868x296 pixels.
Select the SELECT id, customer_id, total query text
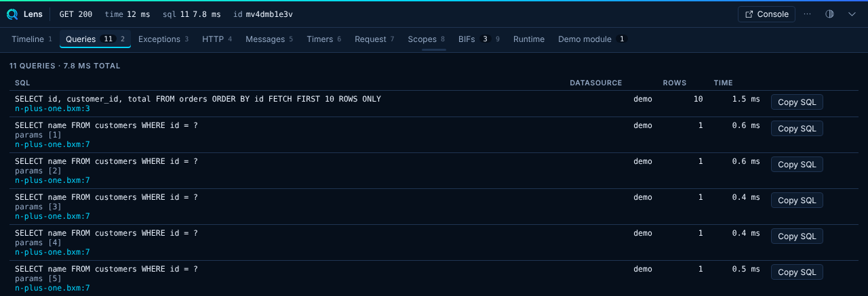click(198, 99)
